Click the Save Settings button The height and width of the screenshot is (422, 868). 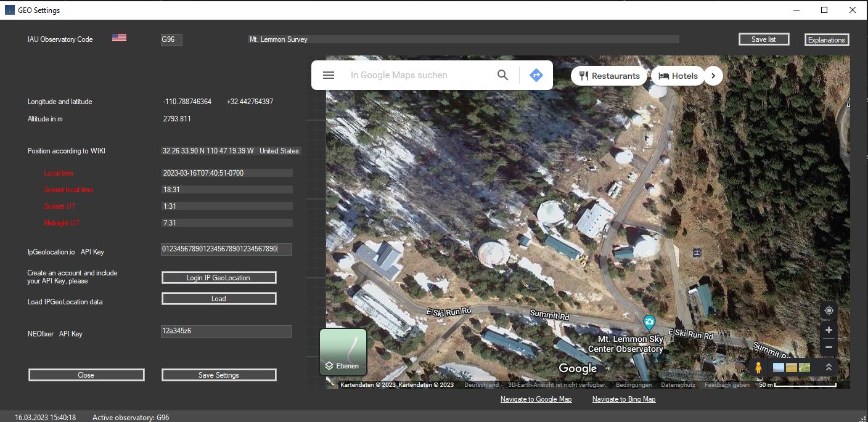point(219,375)
